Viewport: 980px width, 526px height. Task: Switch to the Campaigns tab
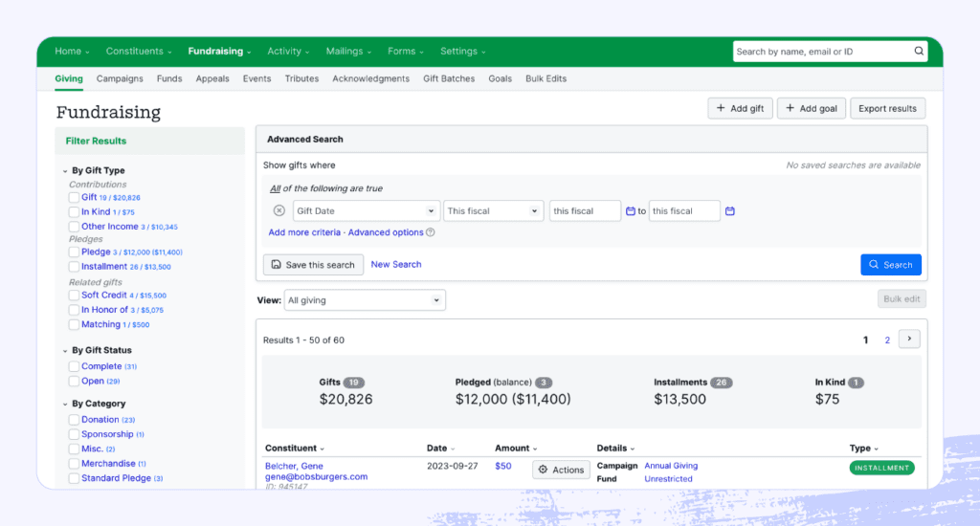click(x=120, y=78)
